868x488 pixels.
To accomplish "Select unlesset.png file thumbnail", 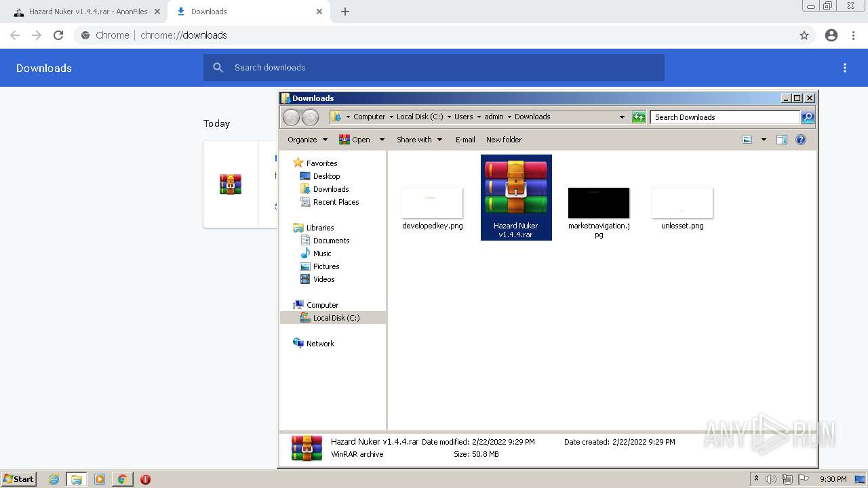I will [682, 203].
